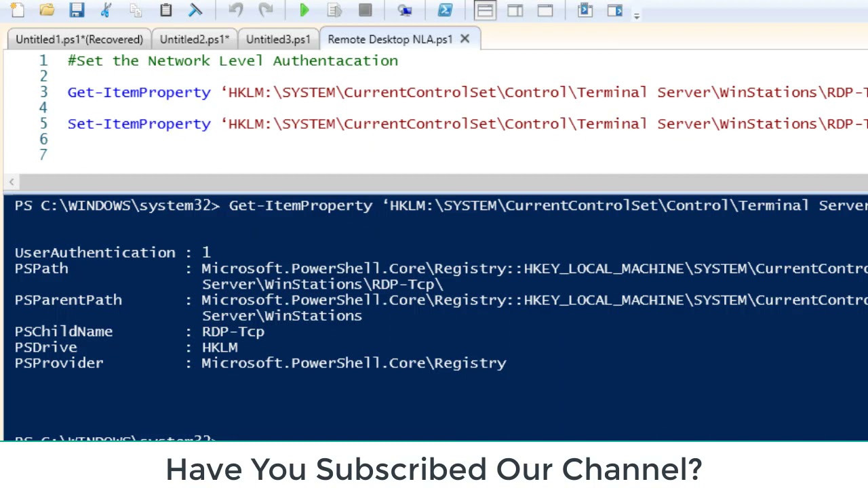This screenshot has height=488, width=868.
Task: Start a new remote PowerShell tab
Action: (x=405, y=10)
